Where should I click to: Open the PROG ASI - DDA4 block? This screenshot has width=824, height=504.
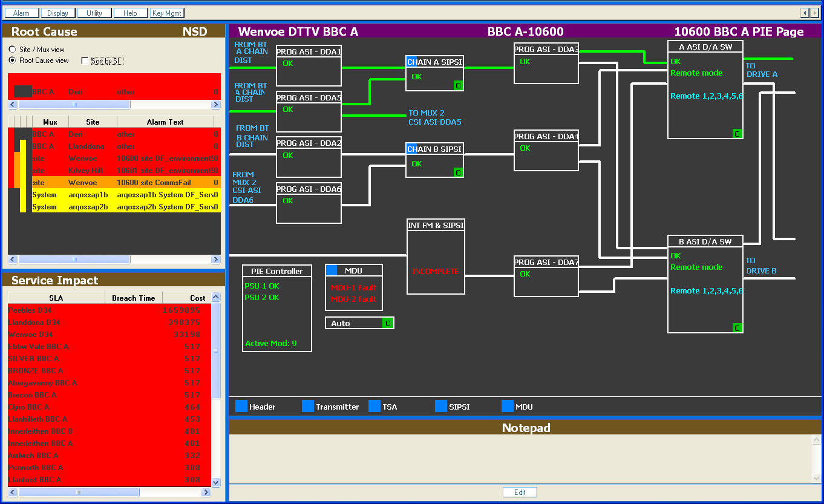[546, 150]
